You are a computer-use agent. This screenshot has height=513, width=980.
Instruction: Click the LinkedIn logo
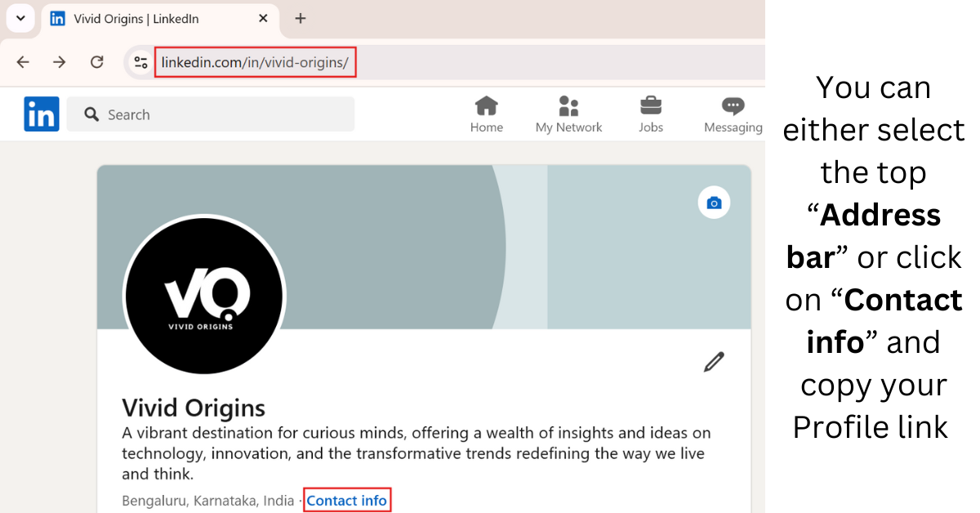coord(42,114)
